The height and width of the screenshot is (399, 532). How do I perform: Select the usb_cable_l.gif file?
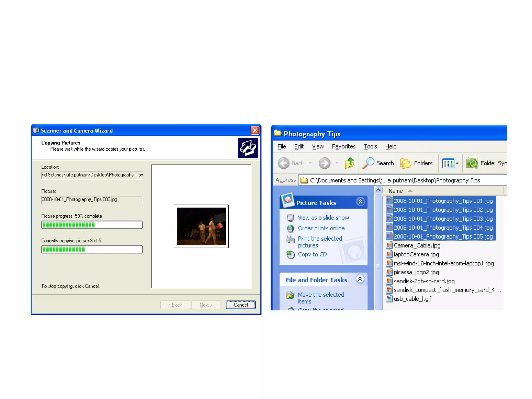pos(412,299)
